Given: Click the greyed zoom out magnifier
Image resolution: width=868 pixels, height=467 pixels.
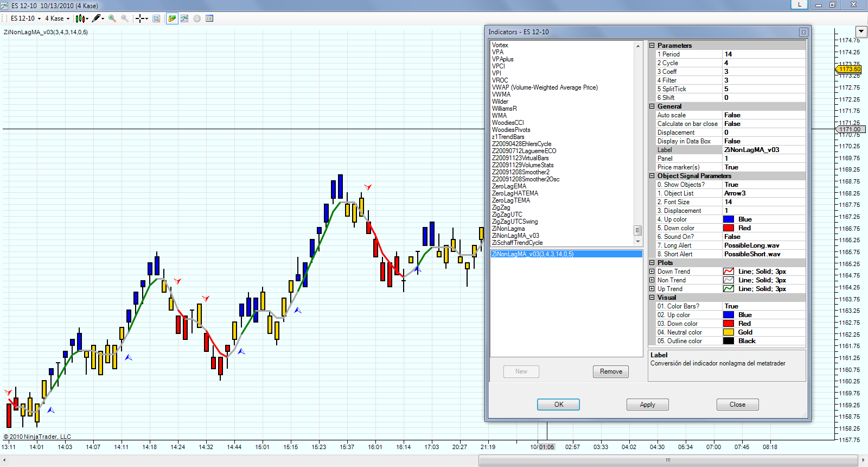Looking at the screenshot, I should [125, 18].
